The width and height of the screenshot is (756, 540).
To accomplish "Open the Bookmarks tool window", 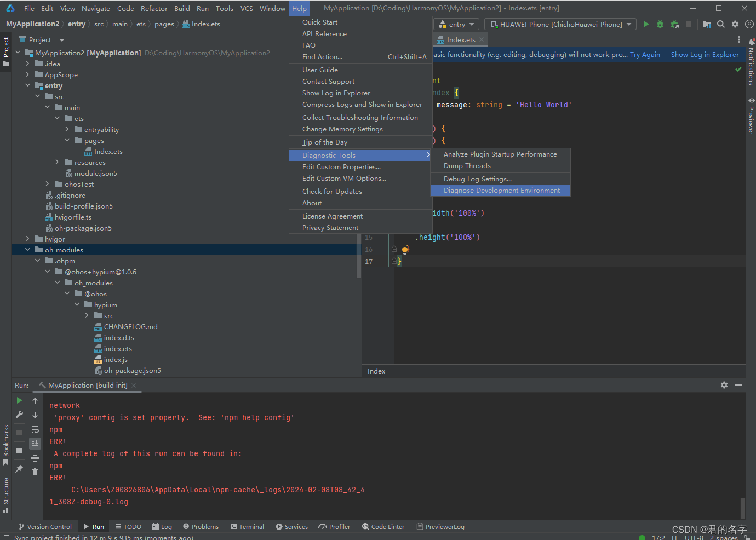I will (6, 445).
